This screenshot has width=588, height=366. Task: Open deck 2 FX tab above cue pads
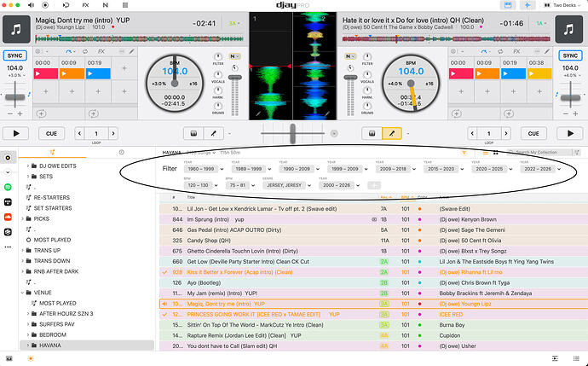pyautogui.click(x=516, y=51)
